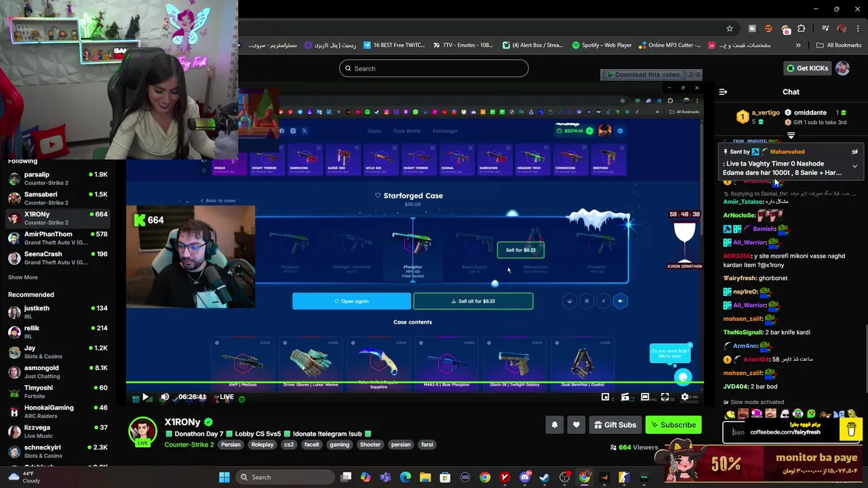Expand the pinned message from Mahanvahed
Screen dimensions: 868x488
(x=854, y=166)
